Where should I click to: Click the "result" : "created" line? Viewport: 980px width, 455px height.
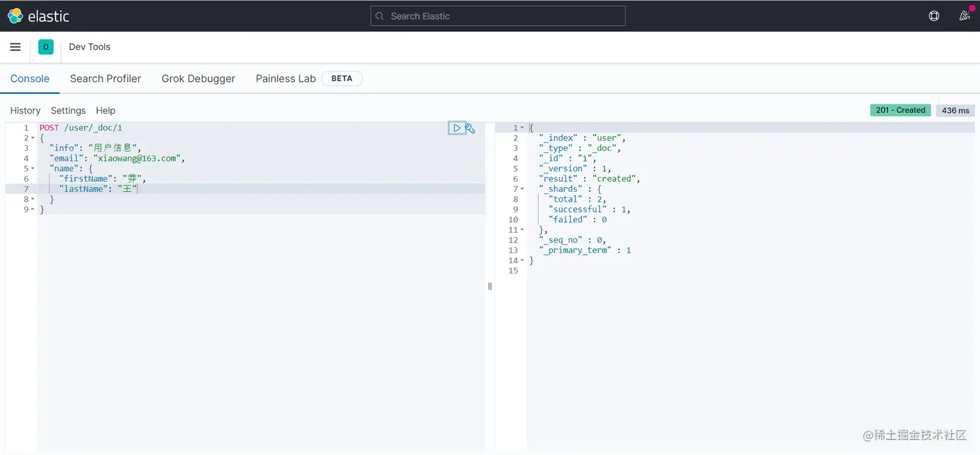click(589, 179)
